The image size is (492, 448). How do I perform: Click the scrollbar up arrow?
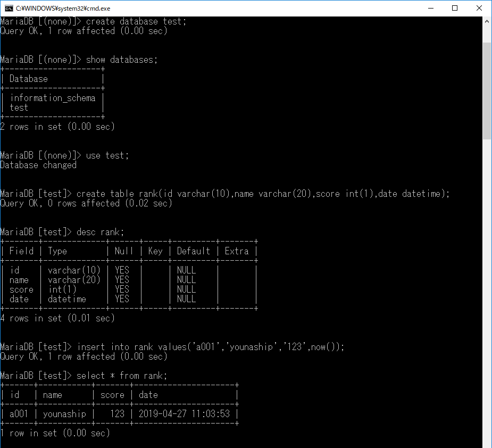487,21
